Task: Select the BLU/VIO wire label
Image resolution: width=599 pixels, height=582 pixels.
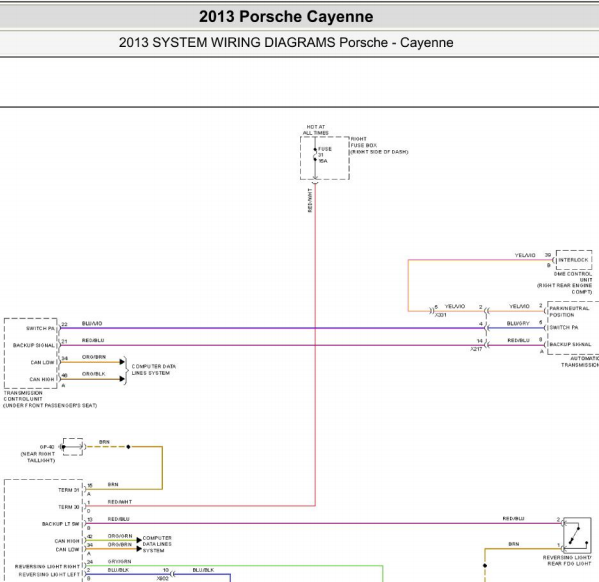Action: (92, 323)
